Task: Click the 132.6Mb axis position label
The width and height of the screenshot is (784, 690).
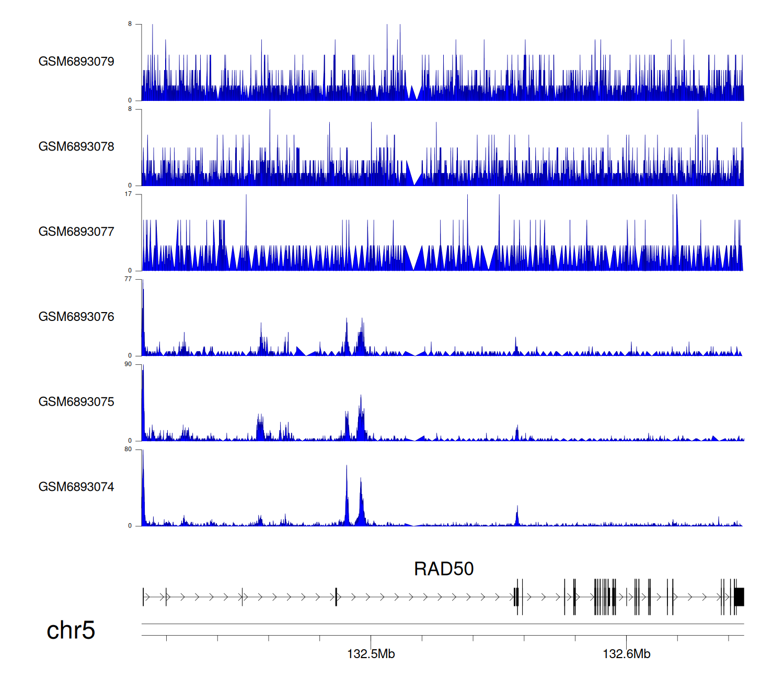Action: pyautogui.click(x=626, y=654)
